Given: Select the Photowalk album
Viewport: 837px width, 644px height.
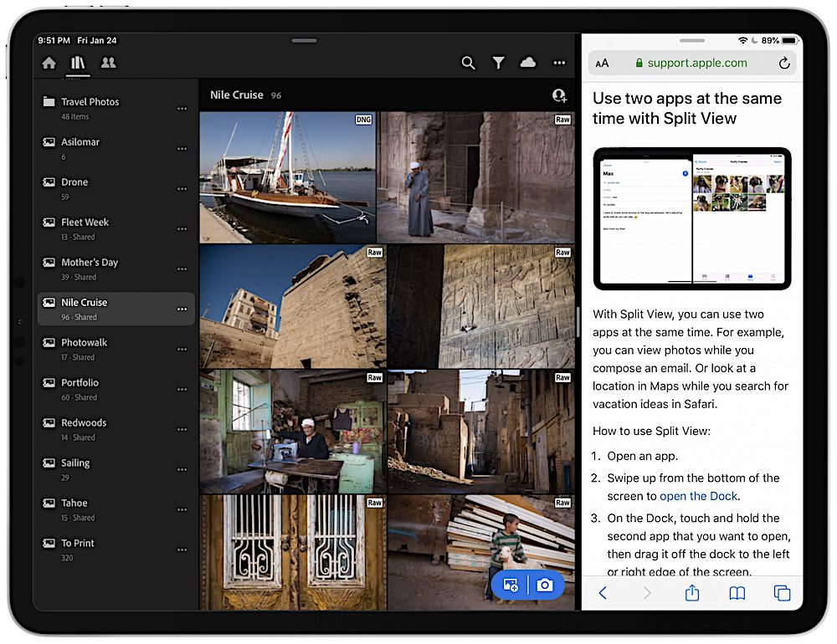Looking at the screenshot, I should [116, 349].
